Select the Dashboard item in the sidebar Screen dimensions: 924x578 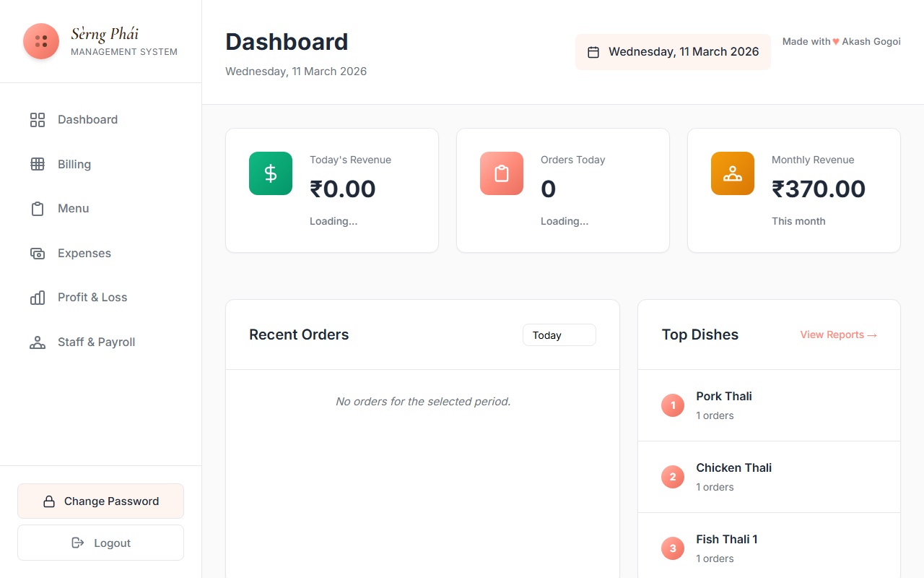click(x=87, y=119)
